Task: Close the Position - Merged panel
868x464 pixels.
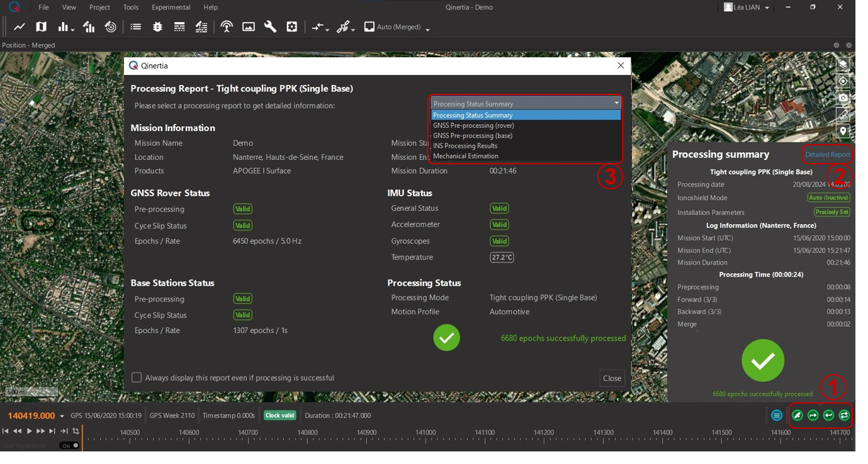Action: (x=849, y=45)
